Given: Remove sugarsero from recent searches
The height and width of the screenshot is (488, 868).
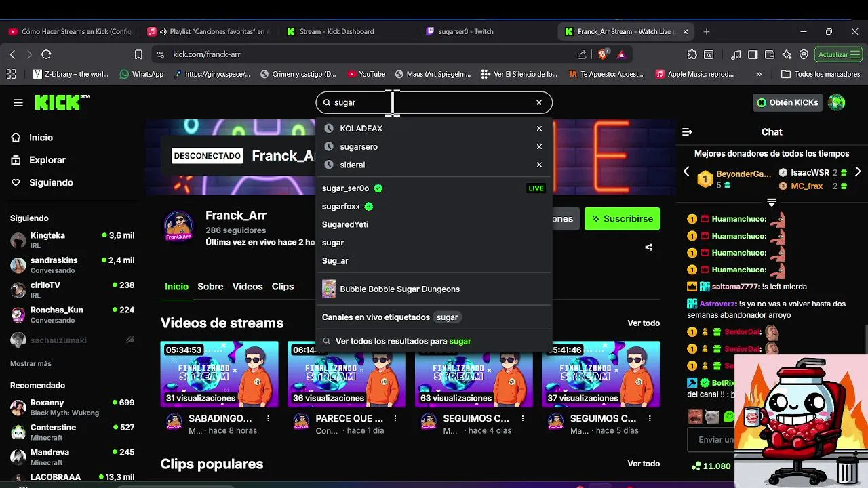Looking at the screenshot, I should (539, 146).
